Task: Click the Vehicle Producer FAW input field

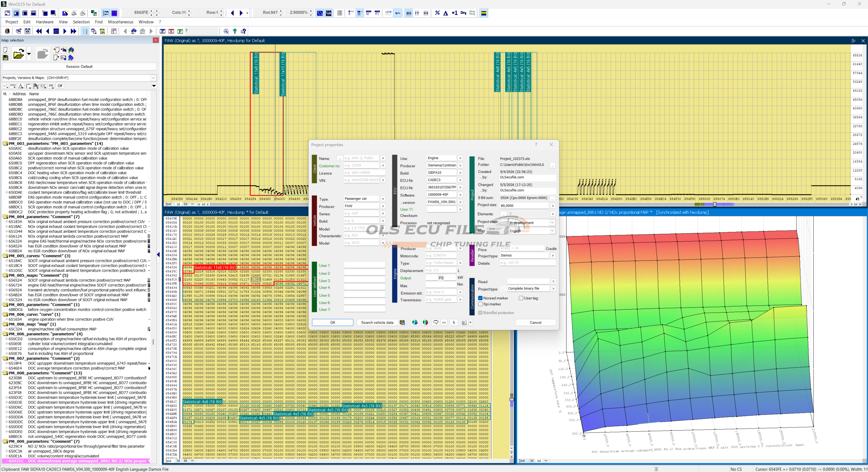Action: (361, 206)
